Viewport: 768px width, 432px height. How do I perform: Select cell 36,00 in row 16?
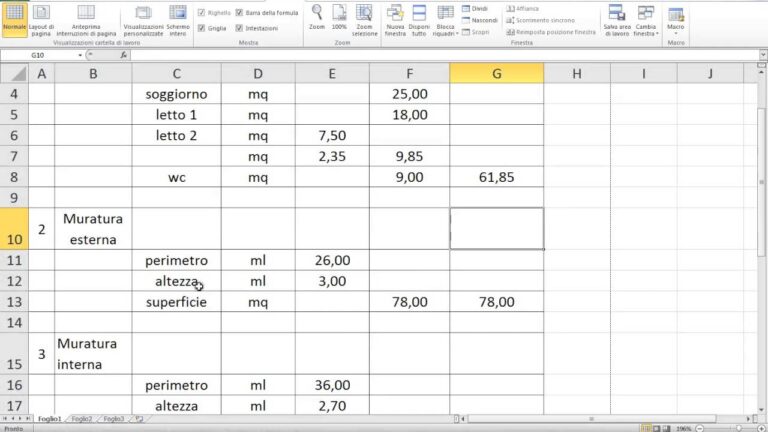[x=332, y=385]
